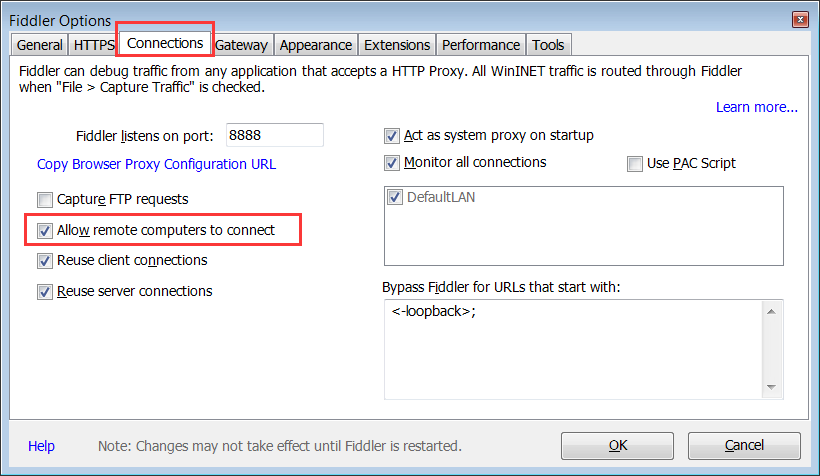820x476 pixels.
Task: Click the OK button
Action: (617, 446)
